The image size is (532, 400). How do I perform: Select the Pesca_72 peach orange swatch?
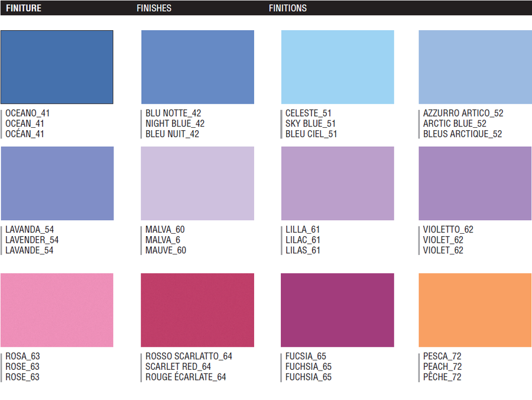(475, 310)
